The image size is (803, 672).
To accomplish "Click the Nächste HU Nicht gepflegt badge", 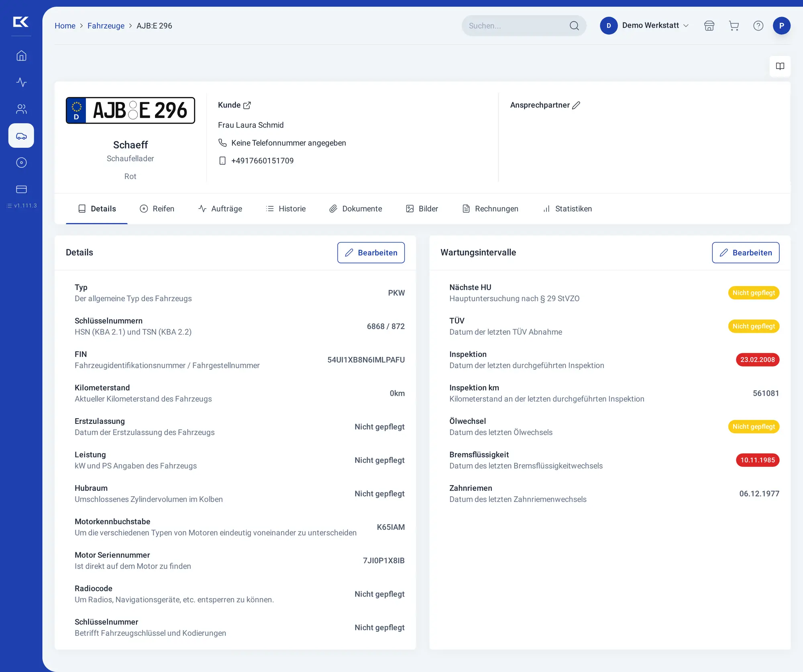I will pyautogui.click(x=754, y=293).
